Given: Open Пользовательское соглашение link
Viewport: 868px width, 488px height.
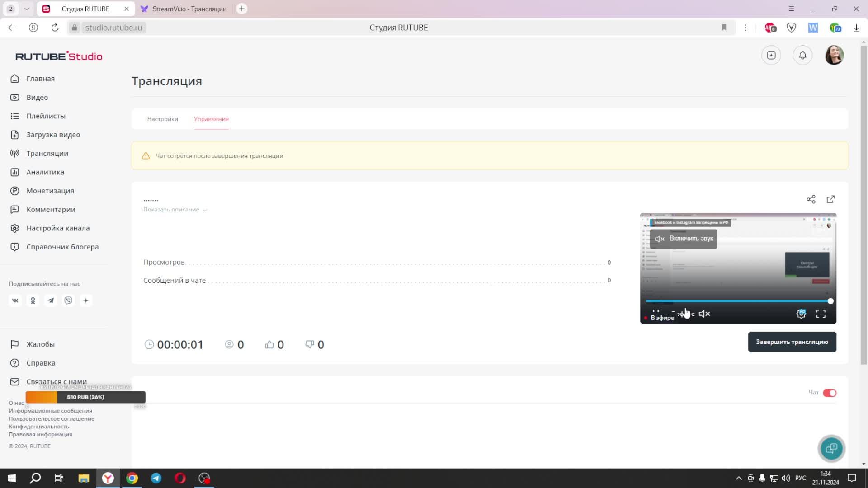Looking at the screenshot, I should [x=52, y=418].
